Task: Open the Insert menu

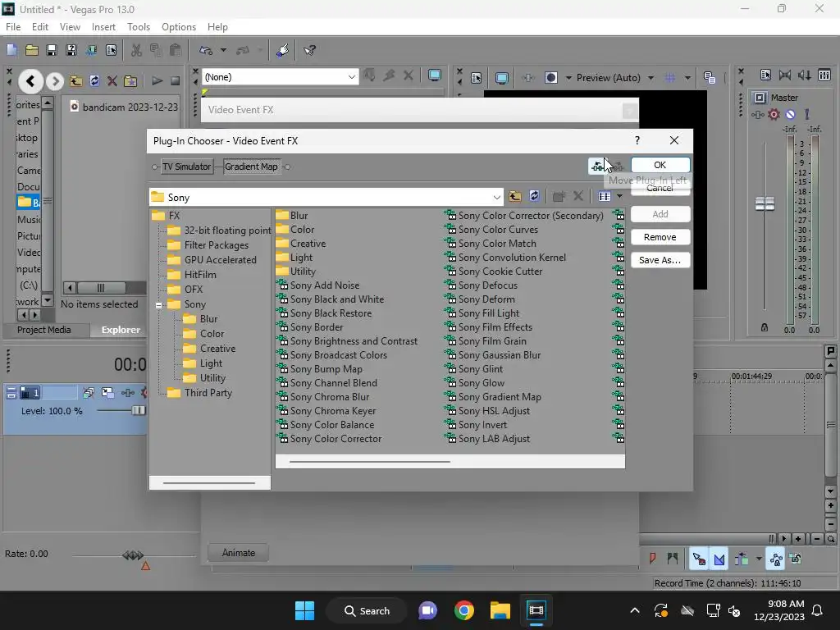Action: pyautogui.click(x=103, y=27)
